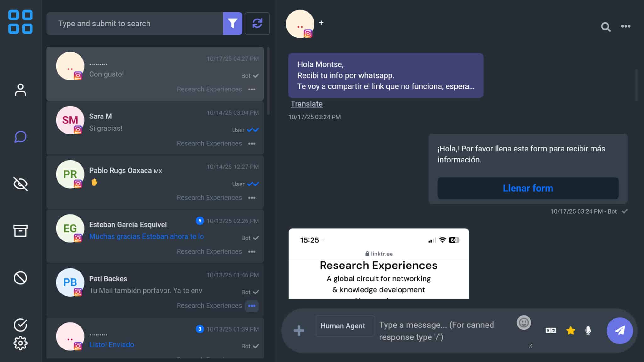Send message with paper plane button

(x=619, y=330)
